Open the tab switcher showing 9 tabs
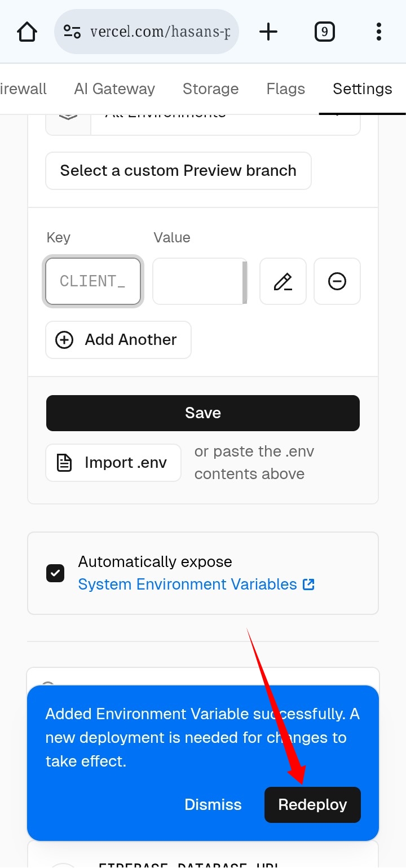This screenshot has width=406, height=868. point(324,32)
